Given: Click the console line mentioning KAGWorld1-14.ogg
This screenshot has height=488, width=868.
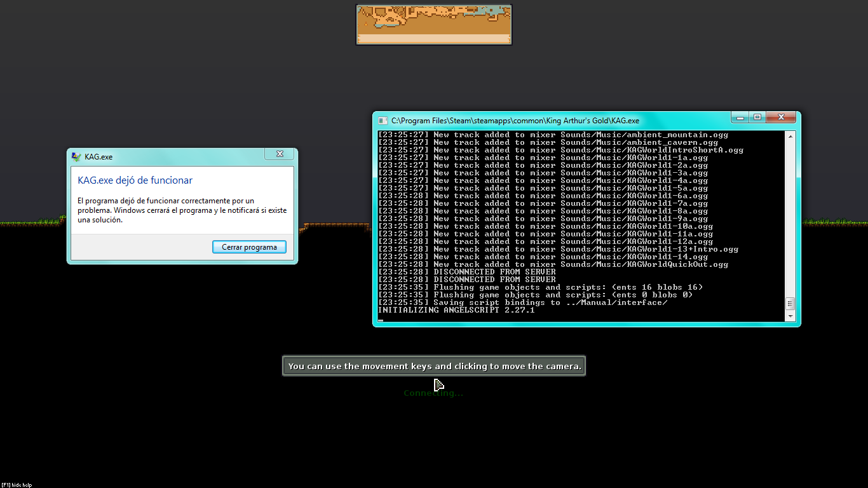Looking at the screenshot, I should (x=543, y=257).
